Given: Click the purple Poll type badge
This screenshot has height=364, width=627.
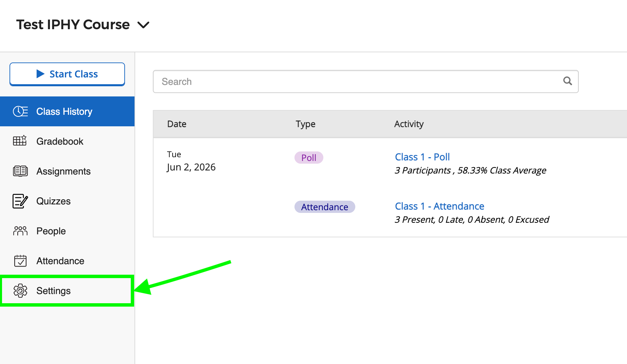Looking at the screenshot, I should point(309,158).
